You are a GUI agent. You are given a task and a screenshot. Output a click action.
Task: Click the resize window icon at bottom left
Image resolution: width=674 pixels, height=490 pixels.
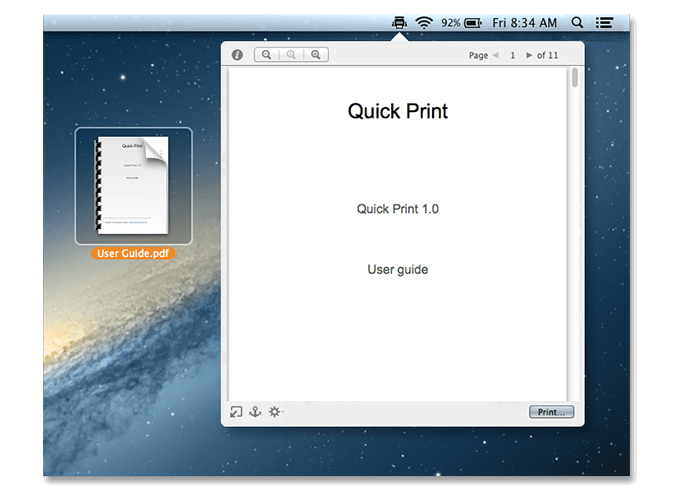tap(236, 411)
